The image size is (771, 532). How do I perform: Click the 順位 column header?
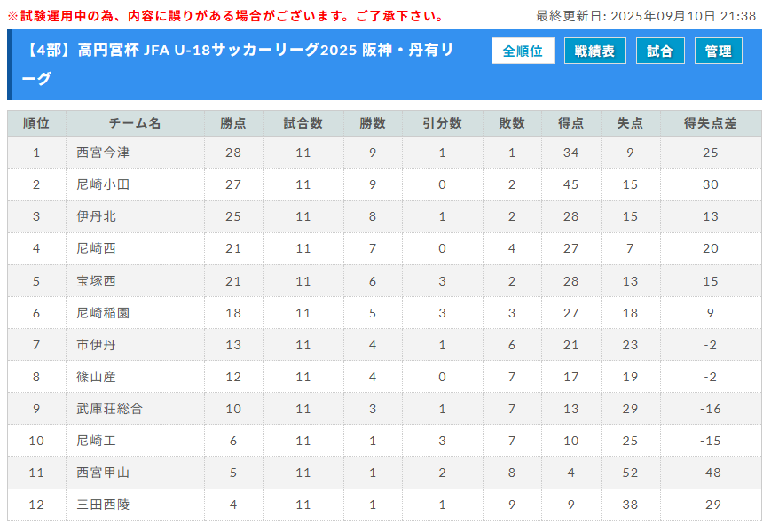36,123
